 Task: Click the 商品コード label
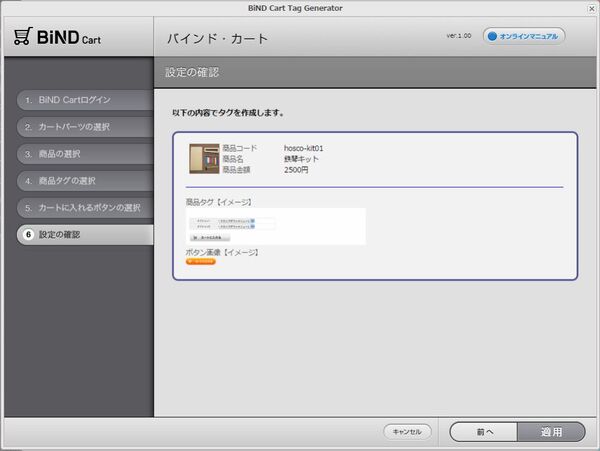[240, 148]
